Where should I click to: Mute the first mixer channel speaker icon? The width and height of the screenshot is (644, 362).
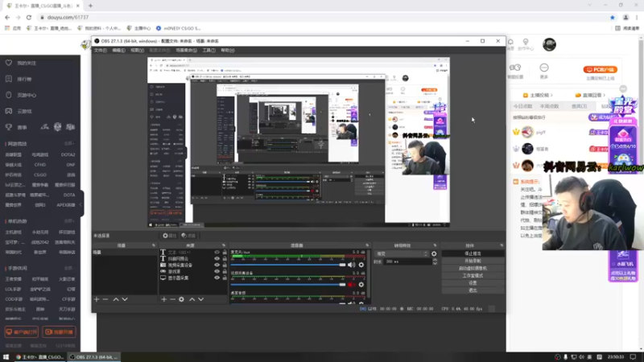coord(351,265)
